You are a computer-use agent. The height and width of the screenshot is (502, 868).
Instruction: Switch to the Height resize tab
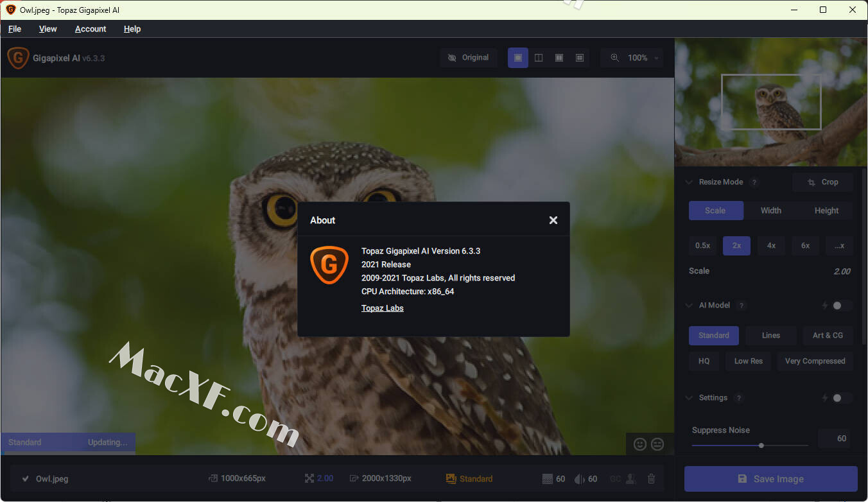point(826,211)
